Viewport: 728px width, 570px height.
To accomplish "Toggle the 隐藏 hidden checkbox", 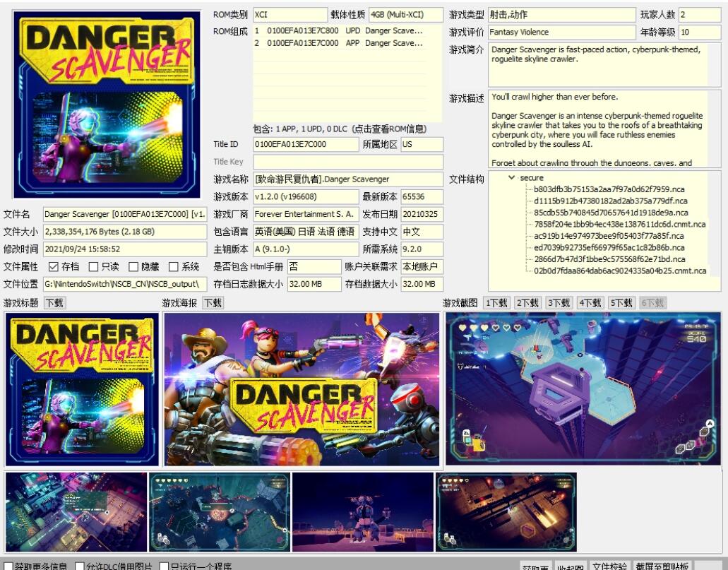I will 133,267.
